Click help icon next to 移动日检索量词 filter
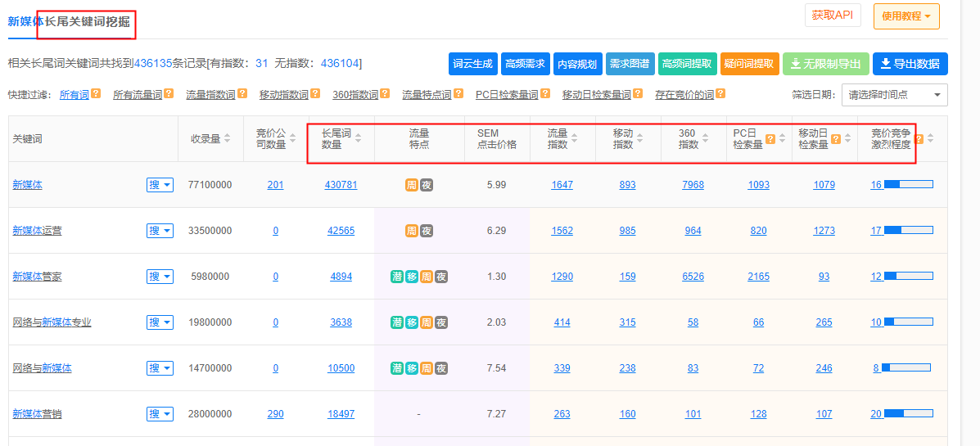980x446 pixels. tap(638, 94)
